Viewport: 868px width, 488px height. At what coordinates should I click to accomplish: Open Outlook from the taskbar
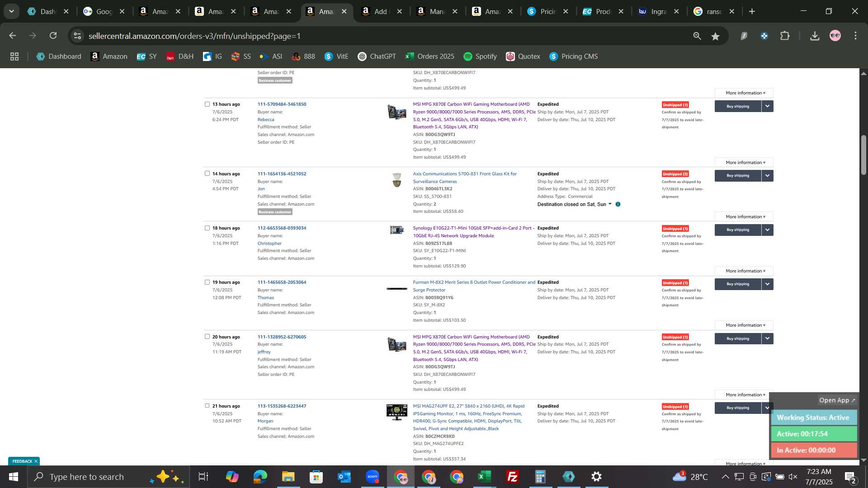click(344, 477)
